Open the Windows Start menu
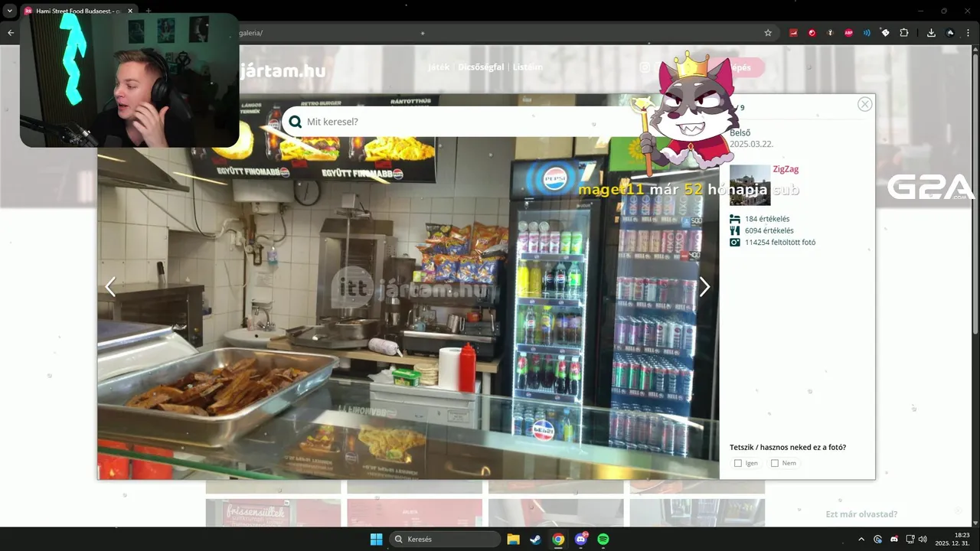This screenshot has height=551, width=980. tap(376, 539)
